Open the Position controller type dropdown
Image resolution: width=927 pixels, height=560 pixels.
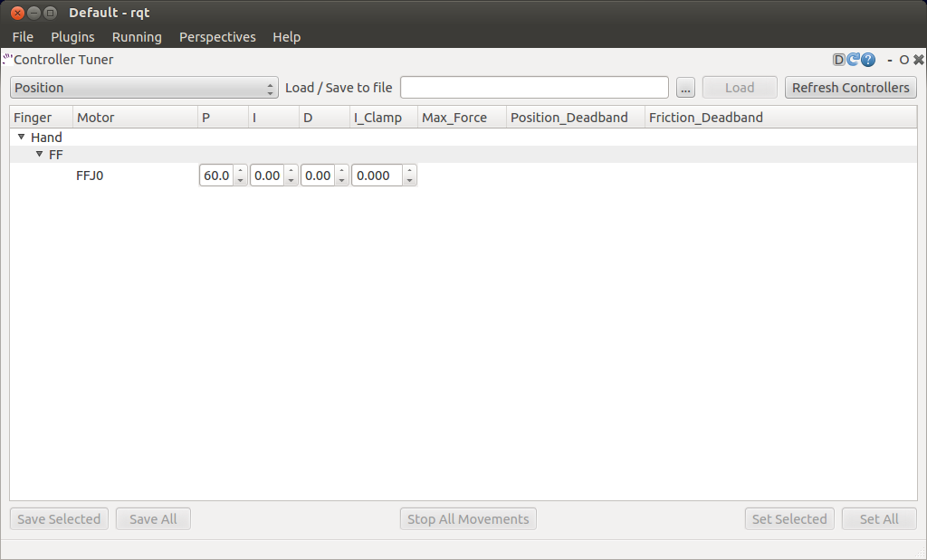click(144, 88)
